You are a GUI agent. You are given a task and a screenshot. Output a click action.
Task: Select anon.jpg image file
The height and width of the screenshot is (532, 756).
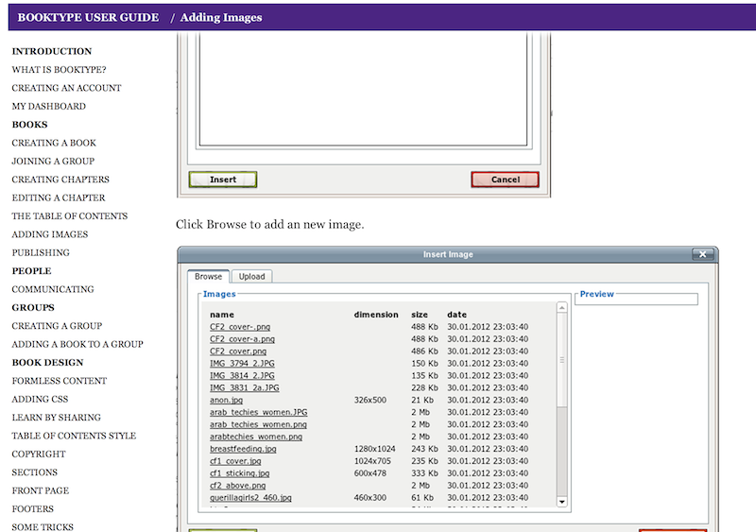(x=226, y=400)
